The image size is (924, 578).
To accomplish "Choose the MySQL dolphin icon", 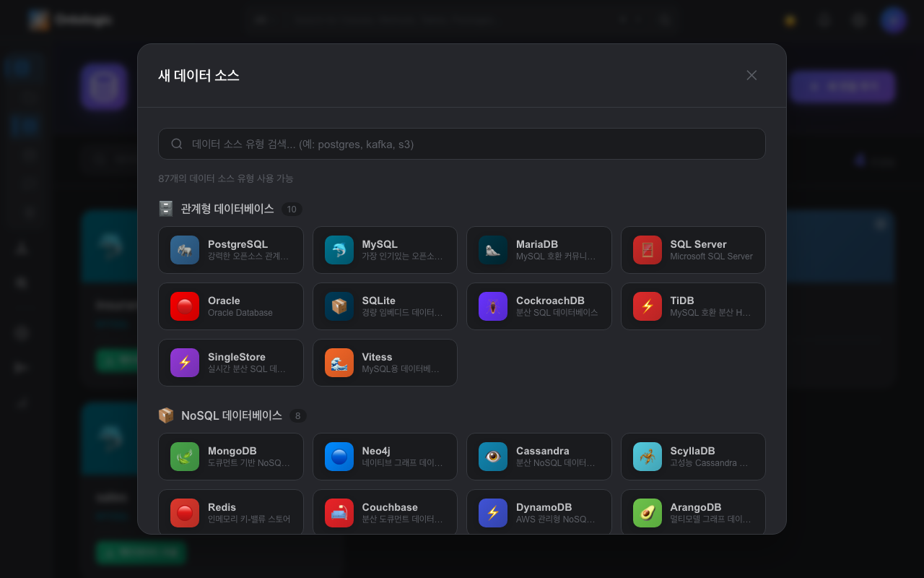I will click(339, 250).
